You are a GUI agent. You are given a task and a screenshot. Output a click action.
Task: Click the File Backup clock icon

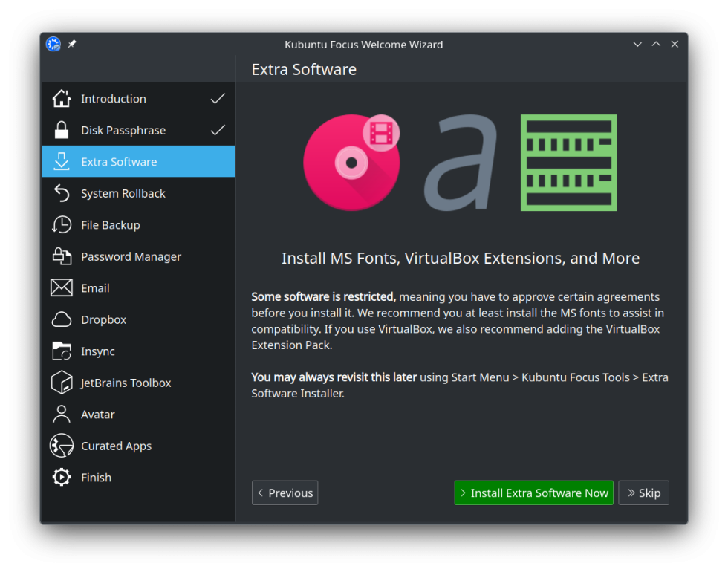(61, 224)
